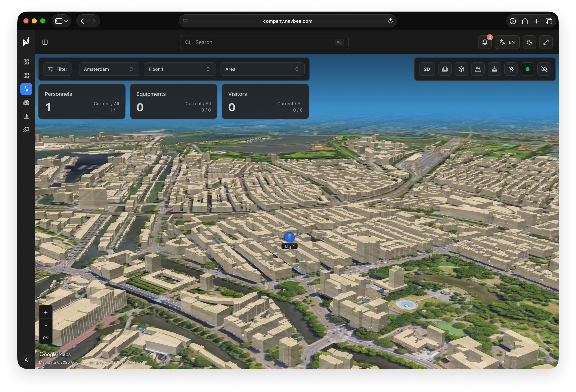Expand the Amsterdam site dropdown
The image size is (576, 392).
109,69
